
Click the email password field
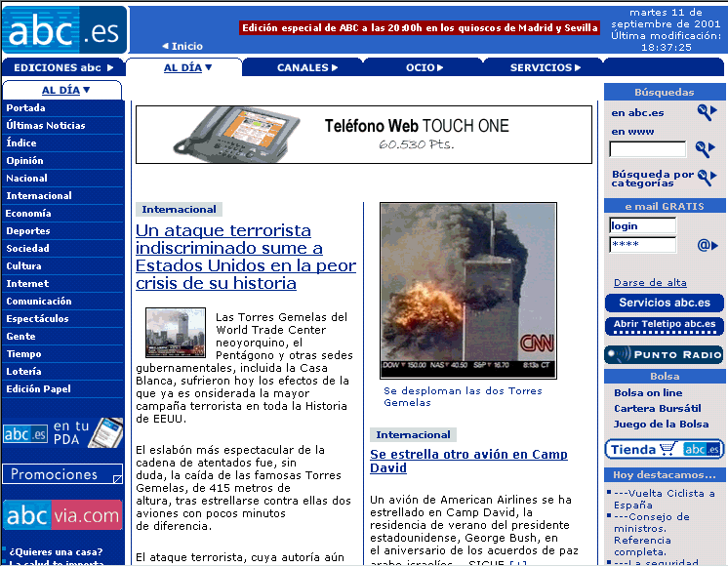point(642,245)
